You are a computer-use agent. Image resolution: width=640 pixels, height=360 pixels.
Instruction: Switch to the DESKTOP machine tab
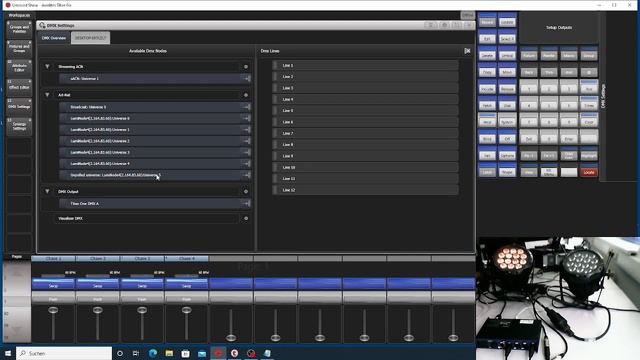coord(91,38)
